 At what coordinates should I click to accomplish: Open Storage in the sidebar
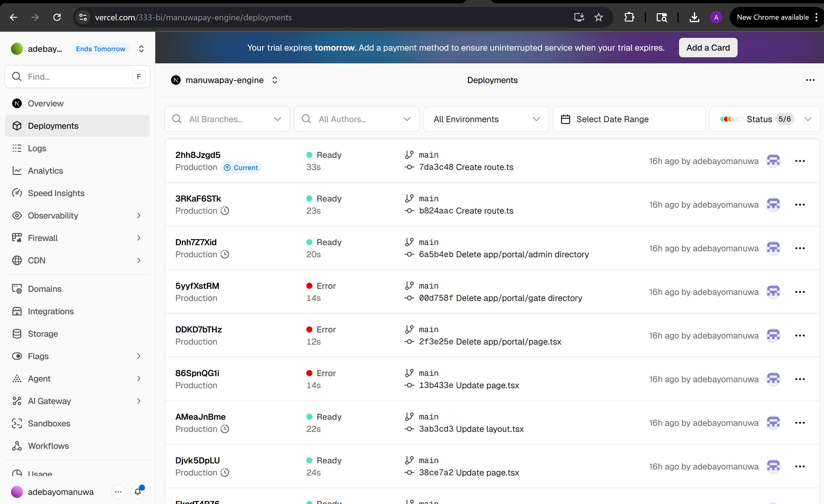[77, 334]
